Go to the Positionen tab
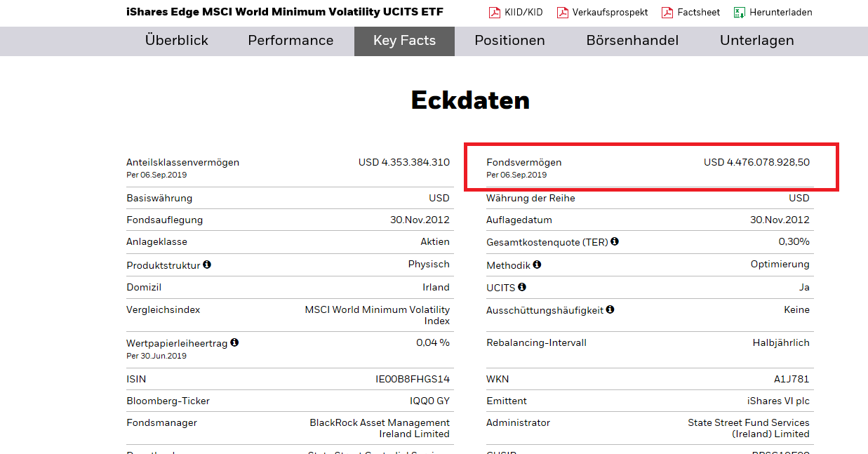This screenshot has height=454, width=868. 509,41
